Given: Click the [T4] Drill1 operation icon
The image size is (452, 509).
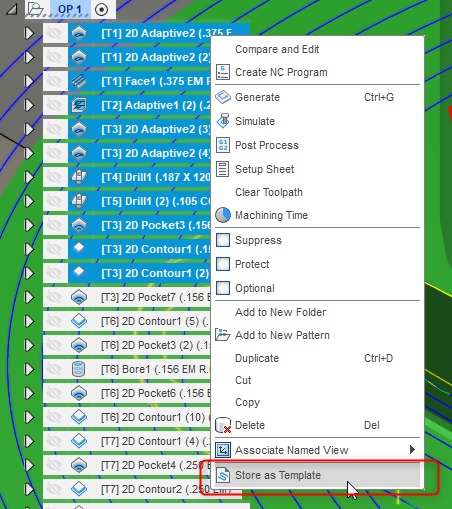Looking at the screenshot, I should click(x=79, y=177).
